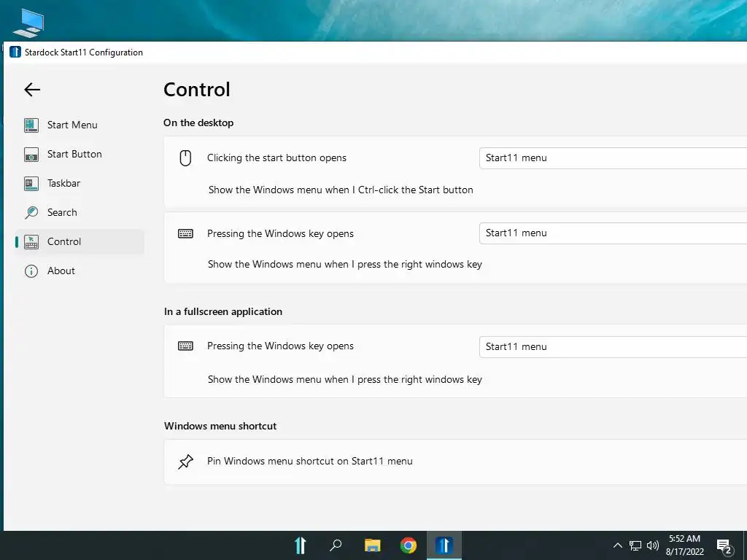747x560 pixels.
Task: Launch Google Chrome from the taskbar
Action: [409, 545]
